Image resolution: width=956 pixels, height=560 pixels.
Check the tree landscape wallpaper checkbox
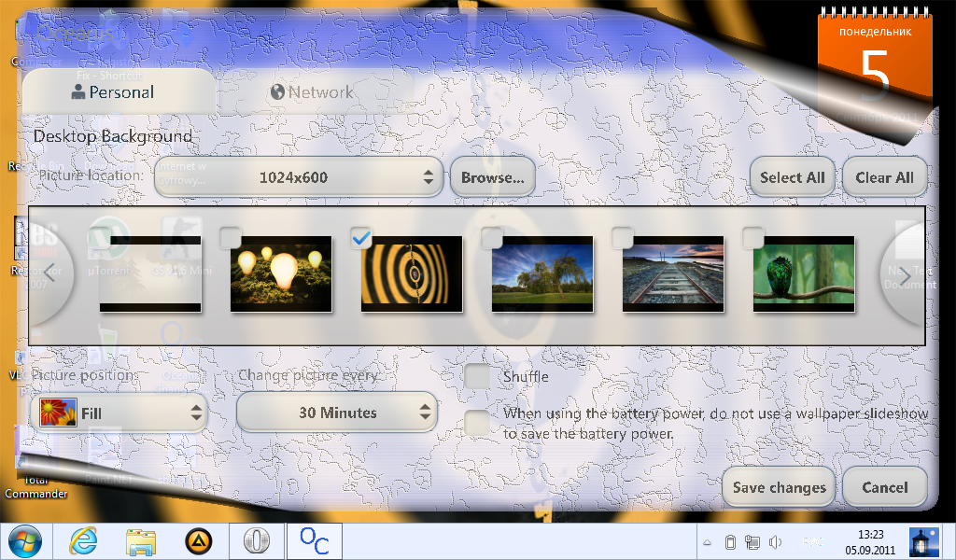[x=491, y=238]
